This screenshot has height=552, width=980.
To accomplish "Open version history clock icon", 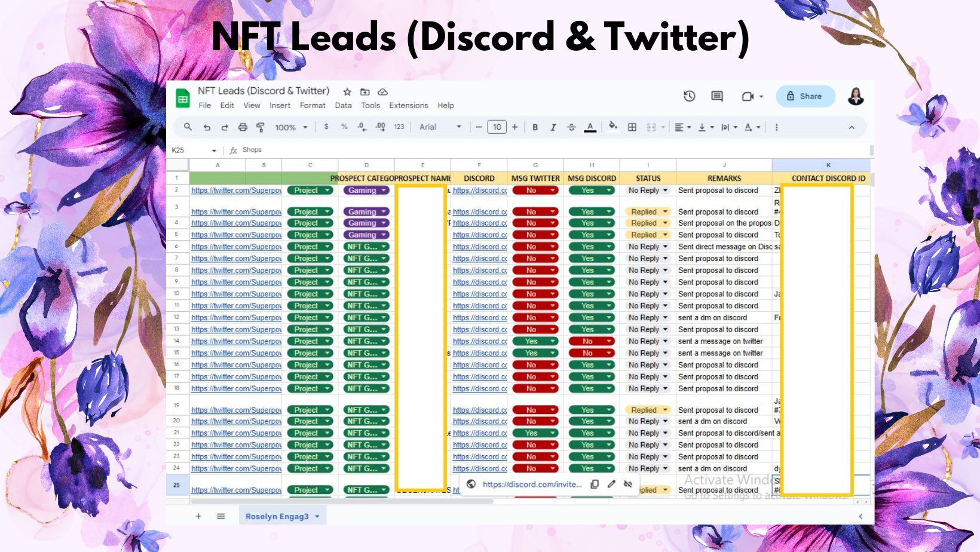I will coord(690,96).
